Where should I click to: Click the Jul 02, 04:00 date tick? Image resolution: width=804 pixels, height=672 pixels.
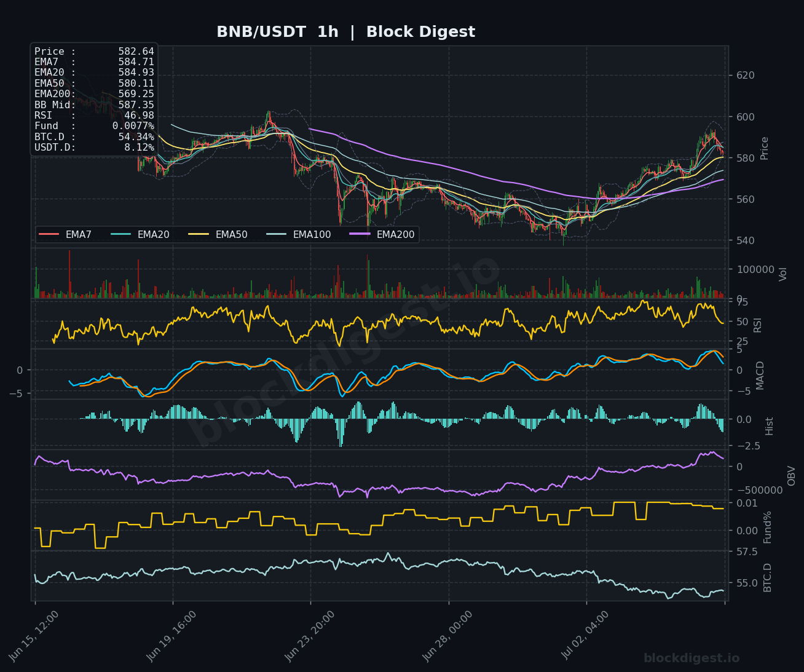(586, 636)
